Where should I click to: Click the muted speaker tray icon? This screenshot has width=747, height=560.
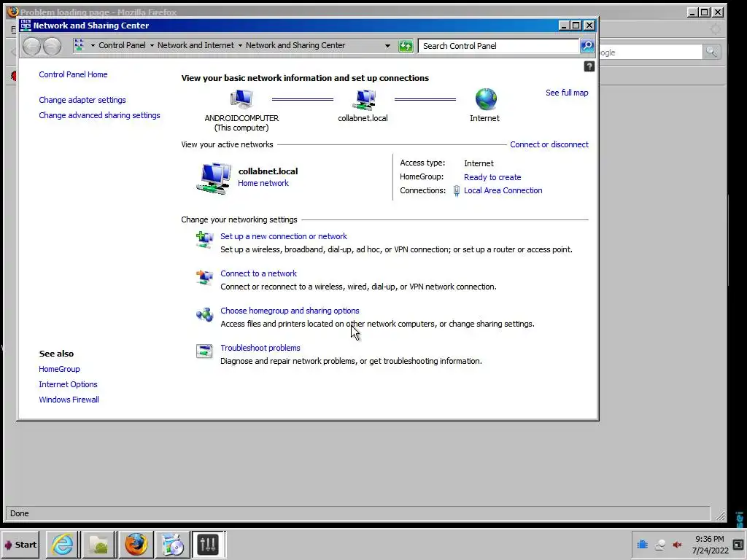click(x=677, y=545)
